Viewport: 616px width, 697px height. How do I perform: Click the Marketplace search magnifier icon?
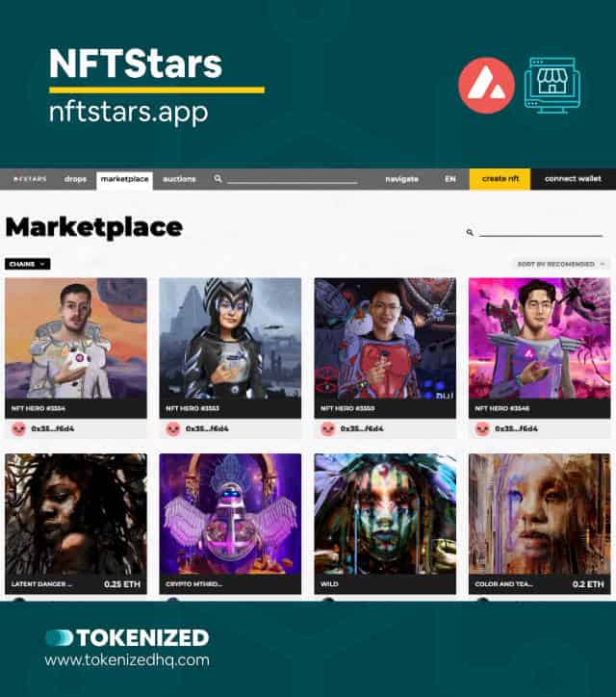click(x=470, y=232)
